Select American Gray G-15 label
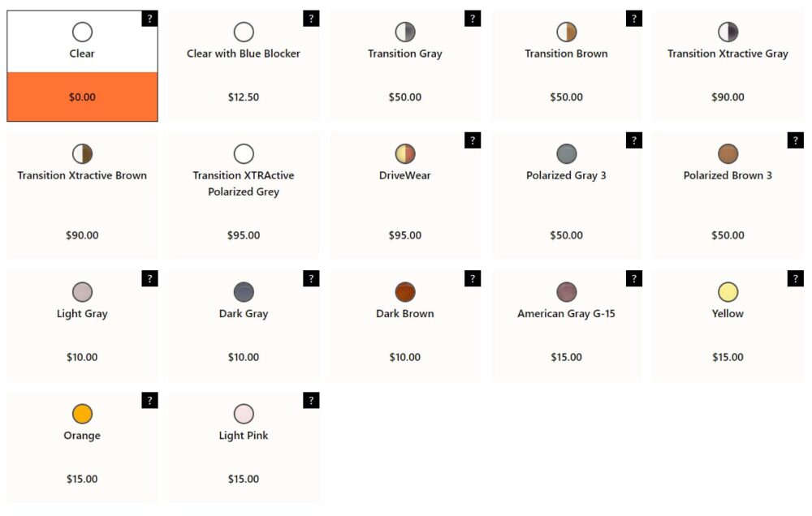 pos(566,314)
